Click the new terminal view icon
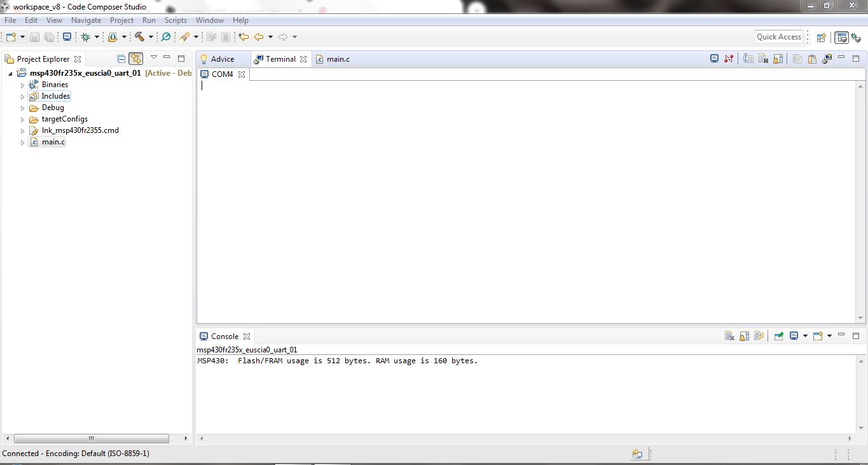This screenshot has width=868, height=465. tap(827, 59)
